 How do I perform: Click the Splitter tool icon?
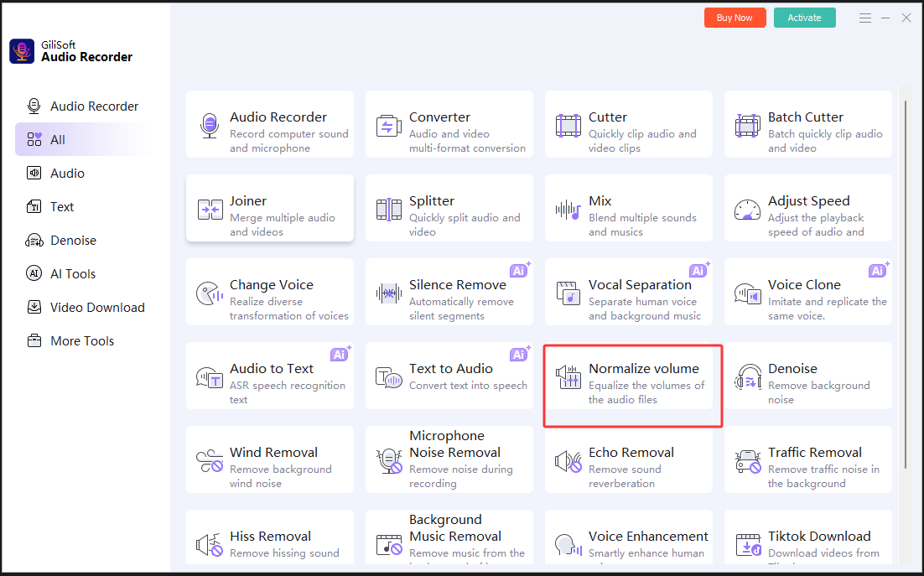[389, 210]
